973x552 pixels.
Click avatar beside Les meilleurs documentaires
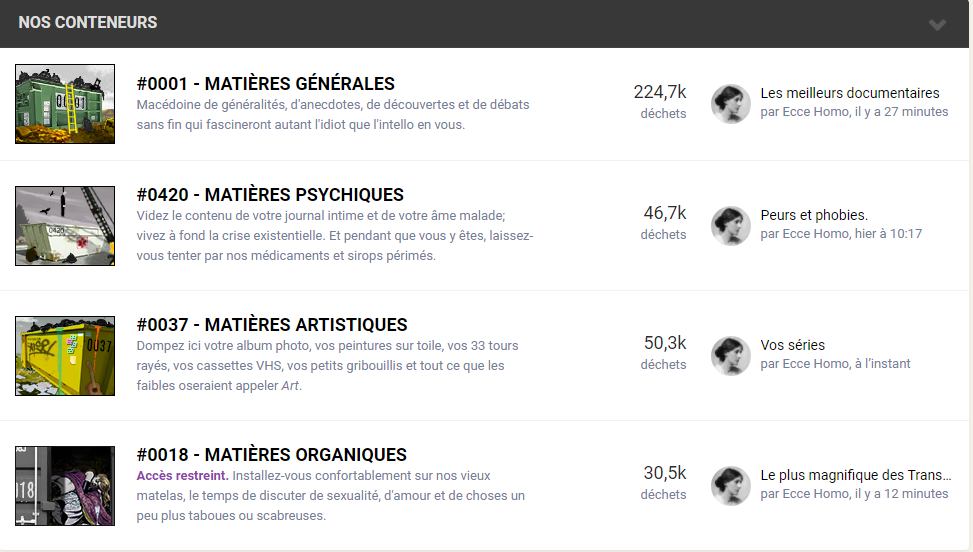730,104
